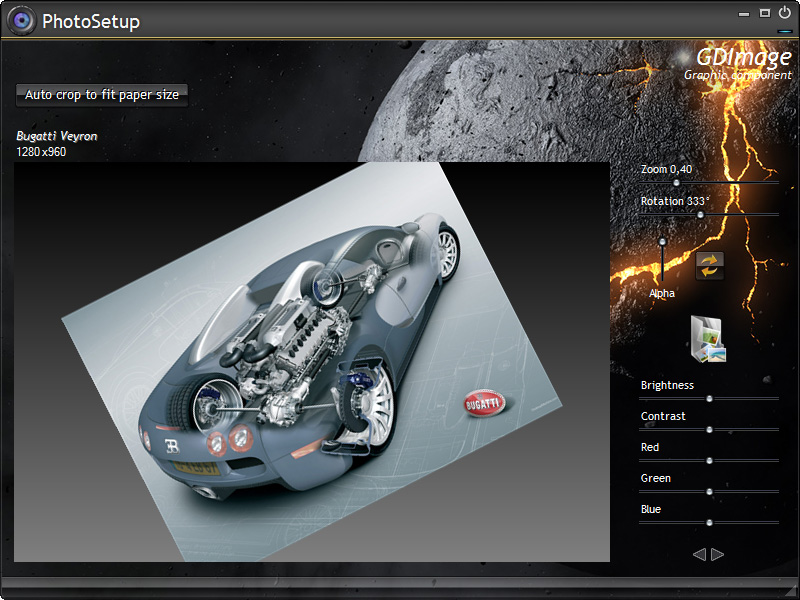Screen dimensions: 800x600
Task: Click the Red channel slider handle
Action: click(709, 461)
